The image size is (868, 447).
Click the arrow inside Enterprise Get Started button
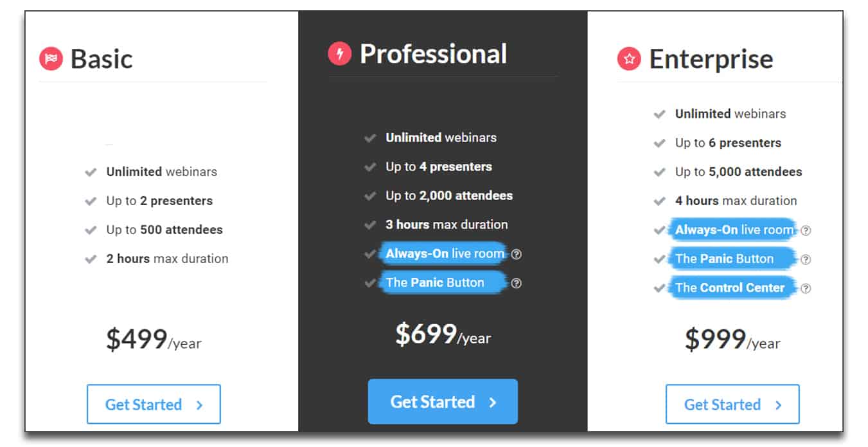[x=778, y=405]
